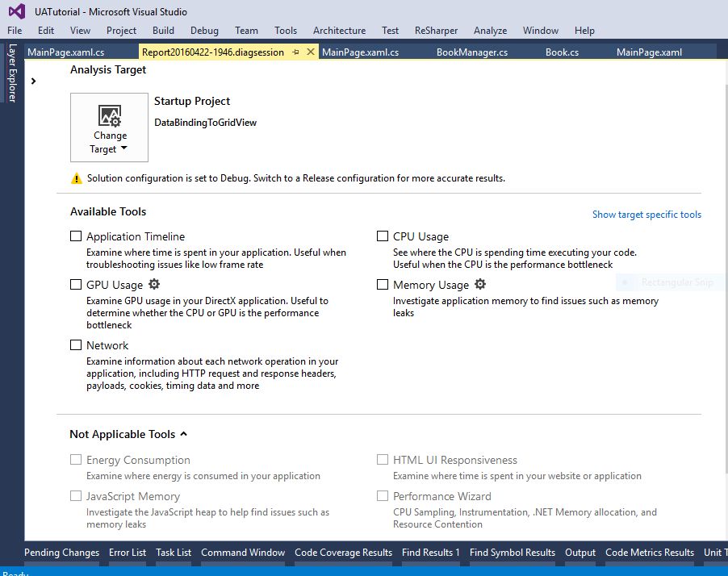Click the yellow warning icon
The height and width of the screenshot is (576, 728).
pyautogui.click(x=76, y=178)
